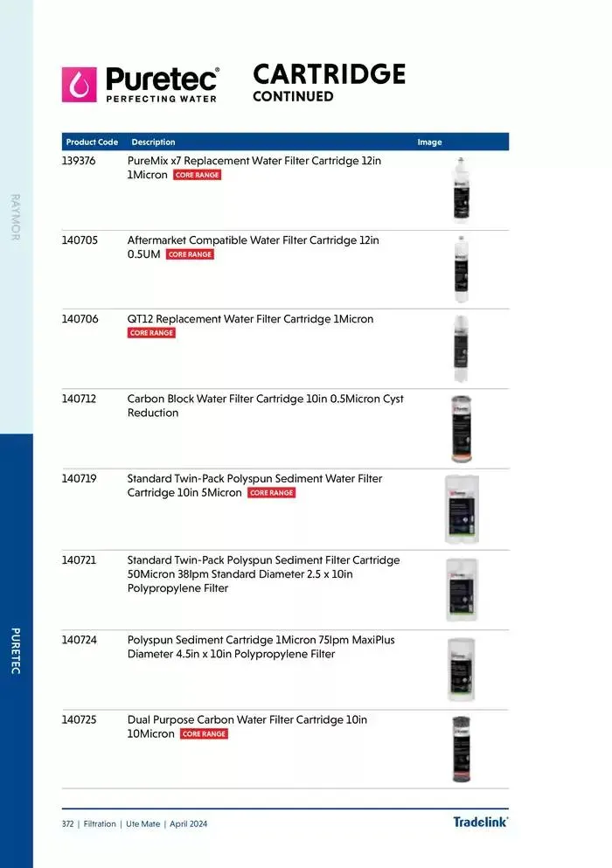Click the Carbon Block Water Filter description

[x=265, y=406]
